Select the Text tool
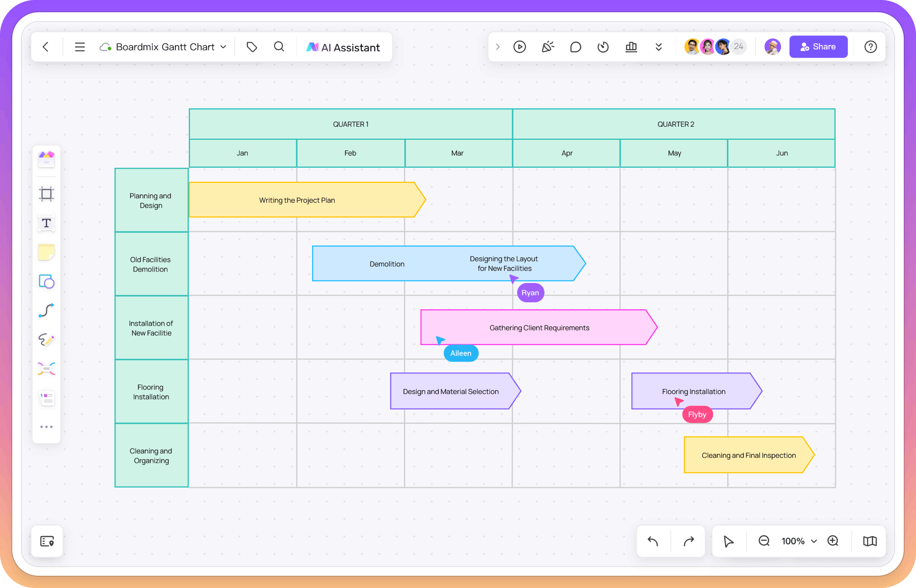The image size is (916, 588). pyautogui.click(x=46, y=223)
